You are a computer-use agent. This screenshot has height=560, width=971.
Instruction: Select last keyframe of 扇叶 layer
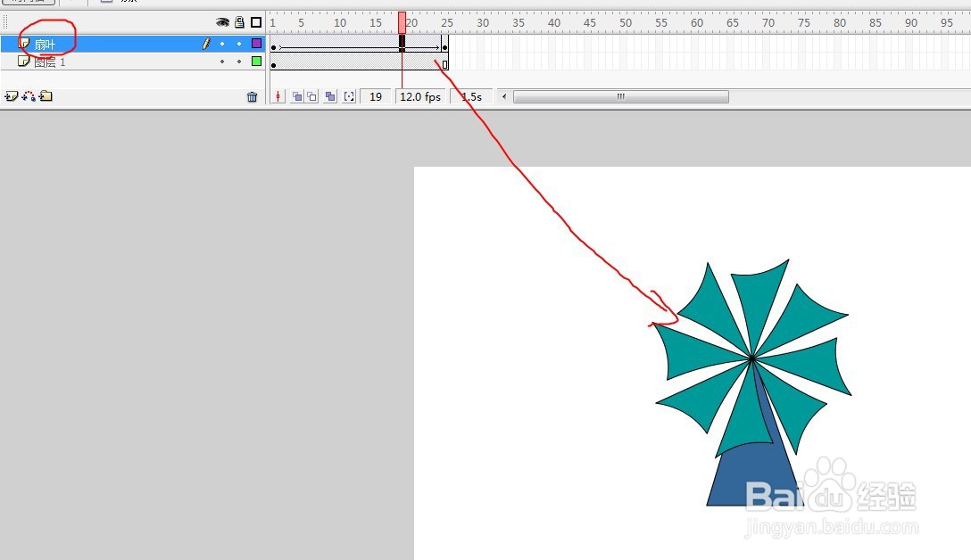444,45
